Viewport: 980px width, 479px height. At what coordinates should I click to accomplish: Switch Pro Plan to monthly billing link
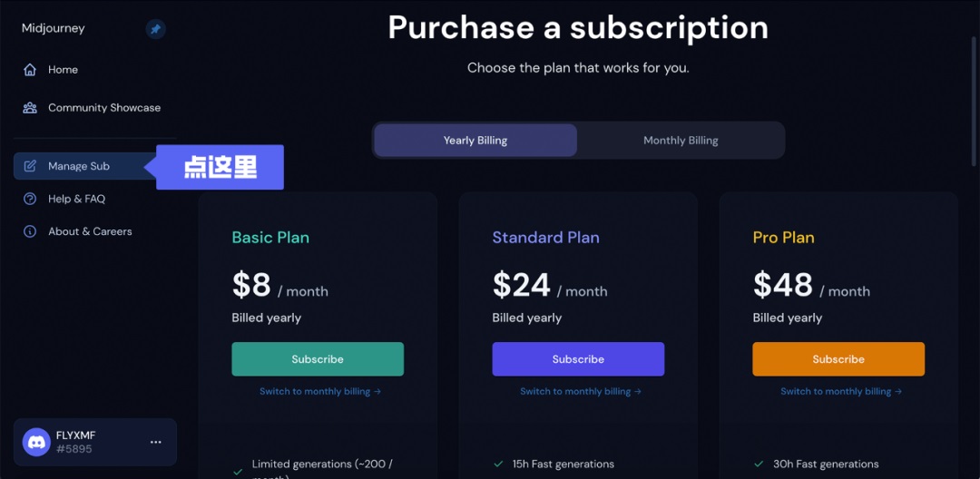840,392
